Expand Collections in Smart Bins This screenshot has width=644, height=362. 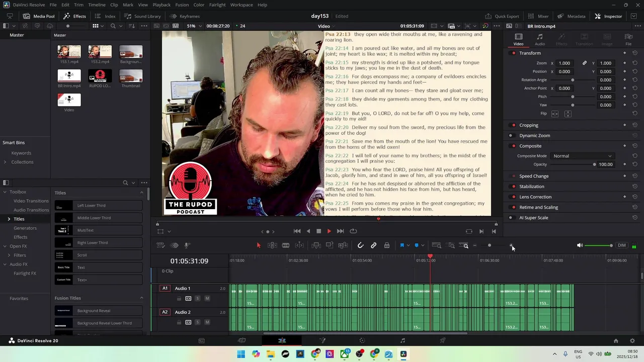click(5, 162)
